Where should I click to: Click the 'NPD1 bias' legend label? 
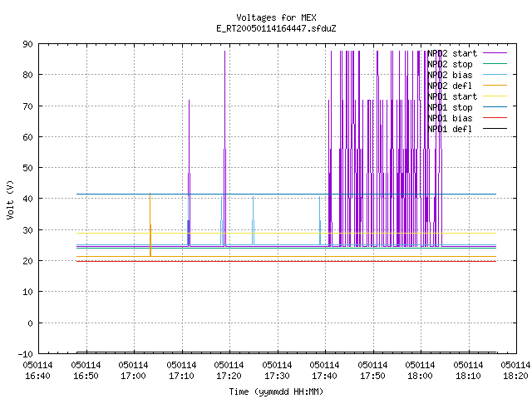coord(450,118)
